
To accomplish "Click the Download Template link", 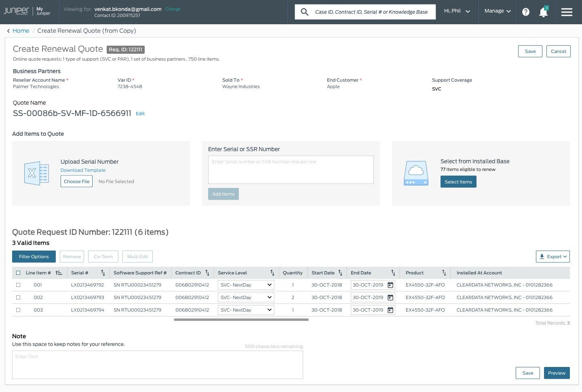I will 83,170.
